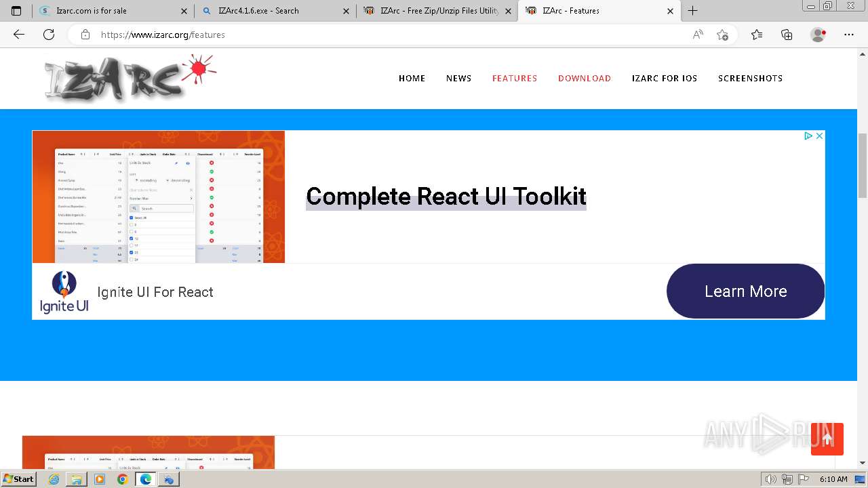The width and height of the screenshot is (868, 488).
Task: Switch to 'Izarc.com is for sale' tab
Action: pos(114,11)
